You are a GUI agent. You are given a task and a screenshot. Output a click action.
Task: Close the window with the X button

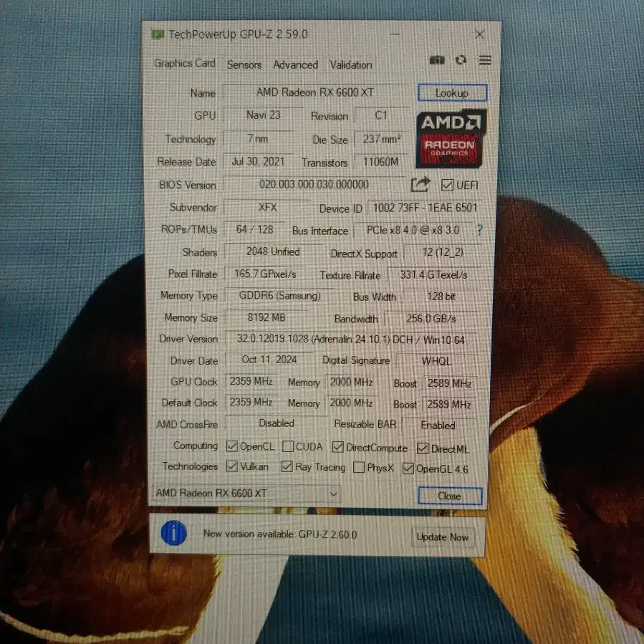click(x=479, y=34)
